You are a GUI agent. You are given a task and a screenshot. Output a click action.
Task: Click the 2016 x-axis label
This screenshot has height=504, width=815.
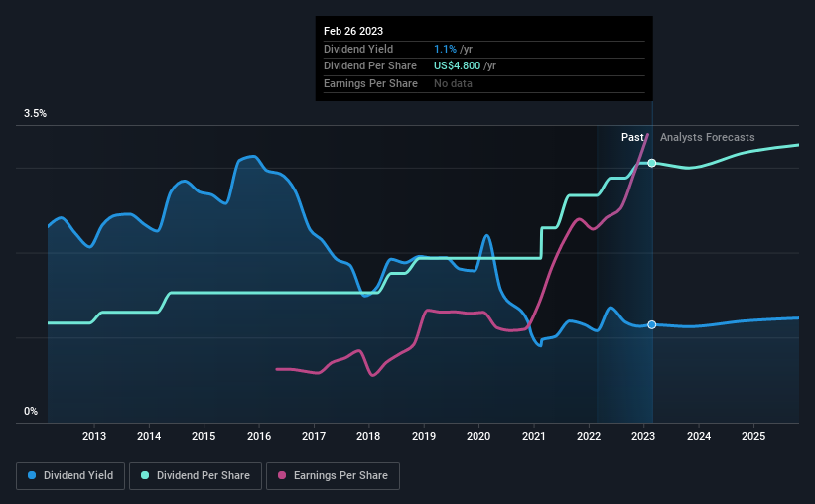[259, 436]
